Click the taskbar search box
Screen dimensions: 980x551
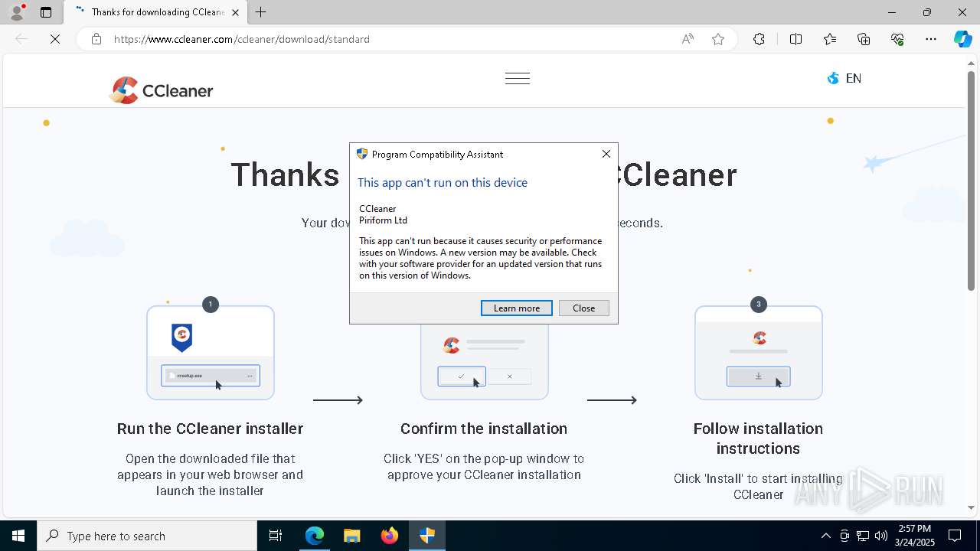(147, 536)
